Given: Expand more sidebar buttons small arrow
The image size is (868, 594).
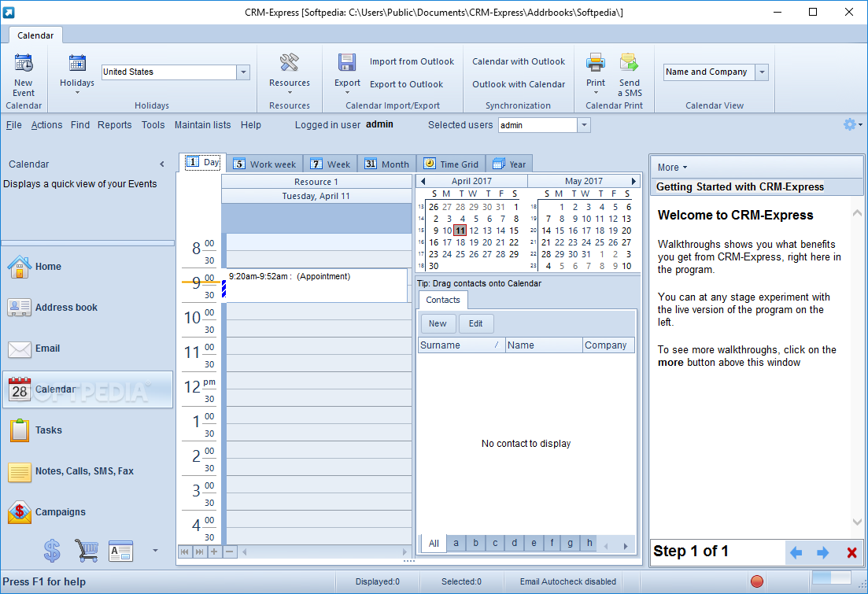Looking at the screenshot, I should click(155, 550).
